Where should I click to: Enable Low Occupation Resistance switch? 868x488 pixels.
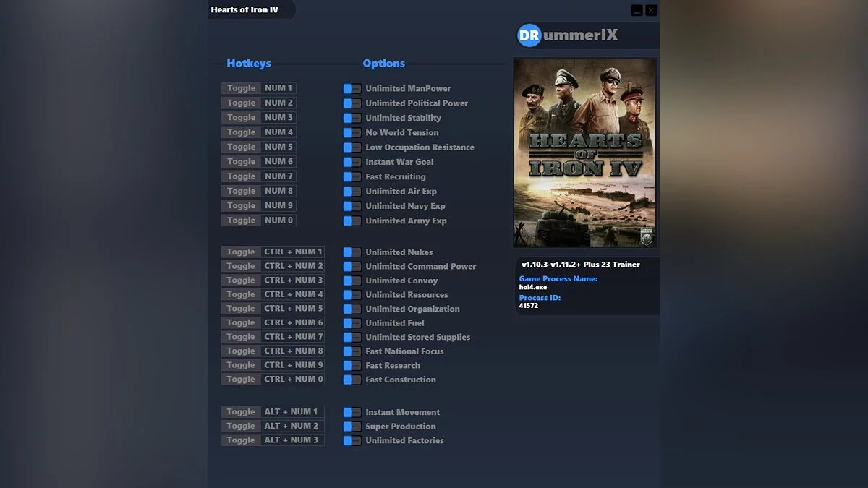point(352,147)
